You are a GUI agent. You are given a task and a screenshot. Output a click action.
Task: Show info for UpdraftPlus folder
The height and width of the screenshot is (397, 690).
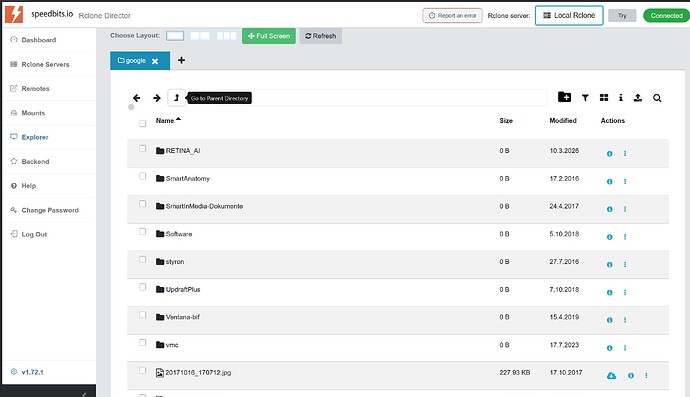609,292
